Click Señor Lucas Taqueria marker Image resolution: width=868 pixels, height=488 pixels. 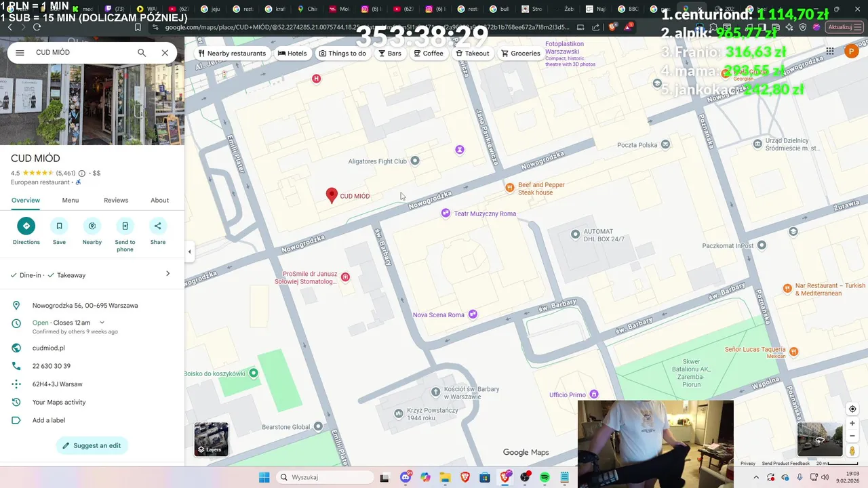[x=794, y=351]
